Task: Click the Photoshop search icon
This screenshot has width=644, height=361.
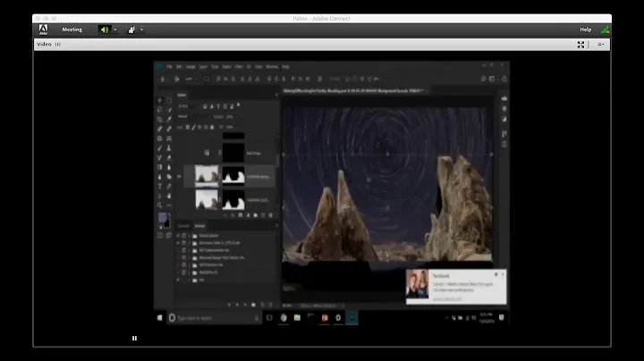Action: [x=483, y=79]
